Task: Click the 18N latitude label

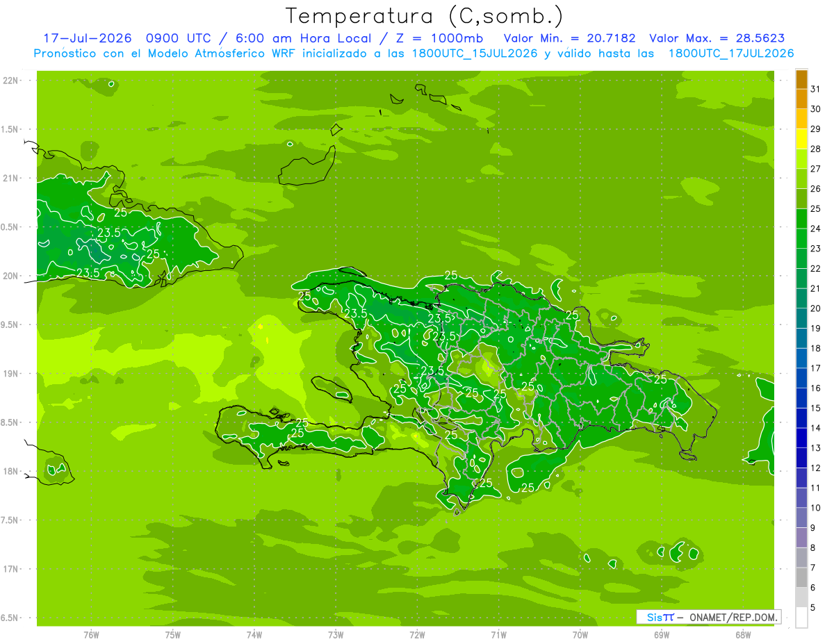Action: pyautogui.click(x=10, y=471)
